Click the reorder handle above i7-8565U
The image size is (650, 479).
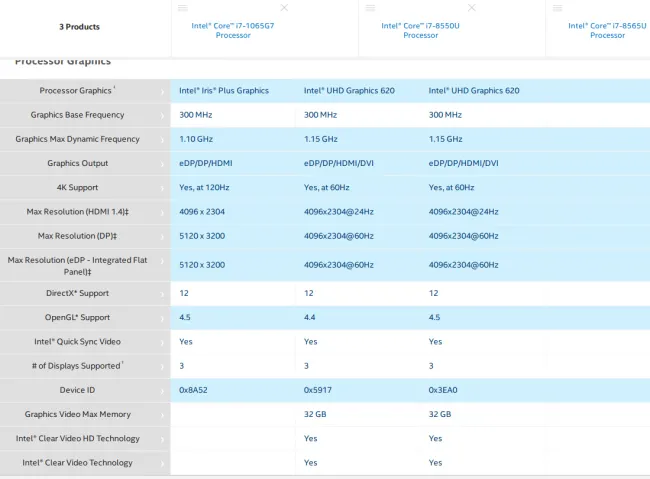pyautogui.click(x=557, y=7)
